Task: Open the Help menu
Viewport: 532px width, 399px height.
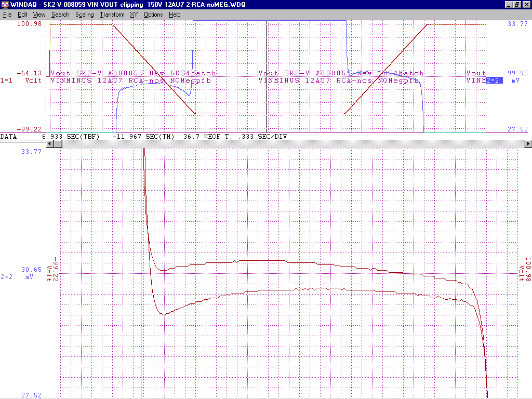Action: 175,15
